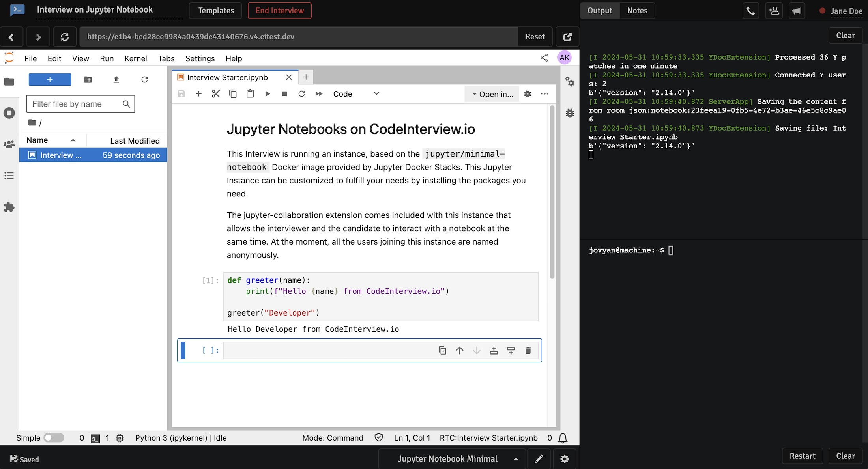Open the File Browser sidebar panel
This screenshot has height=469, width=868.
tap(9, 82)
